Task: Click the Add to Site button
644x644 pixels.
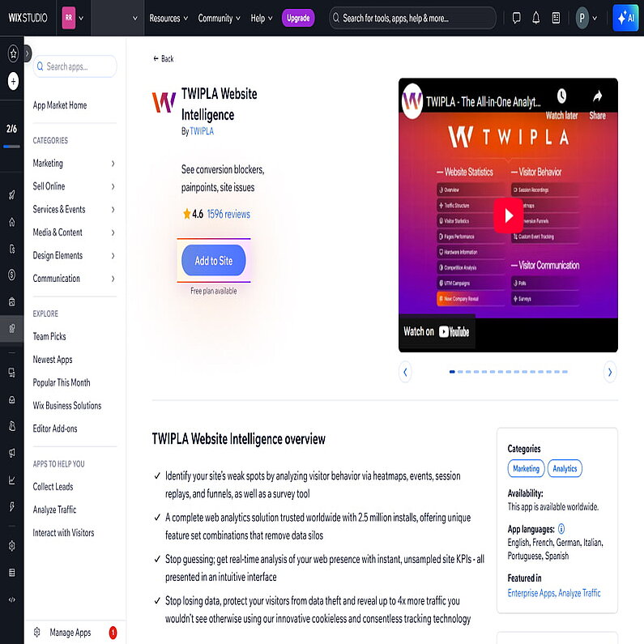Action: click(214, 261)
